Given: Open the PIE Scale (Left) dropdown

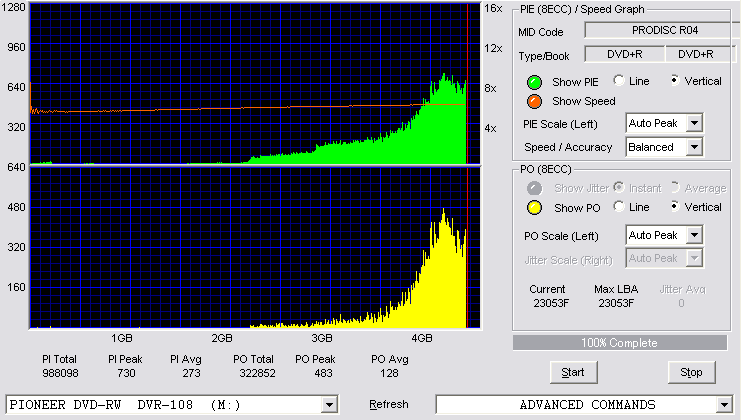Looking at the screenshot, I should 694,123.
